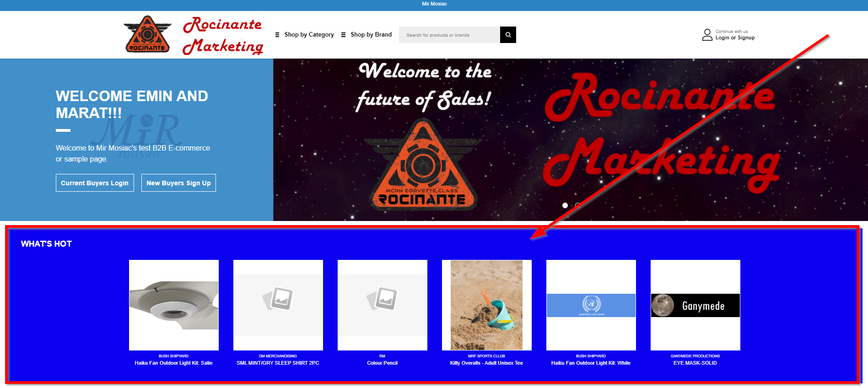The image size is (868, 388).
Task: Open Colour Pencil placeholder image
Action: (383, 305)
